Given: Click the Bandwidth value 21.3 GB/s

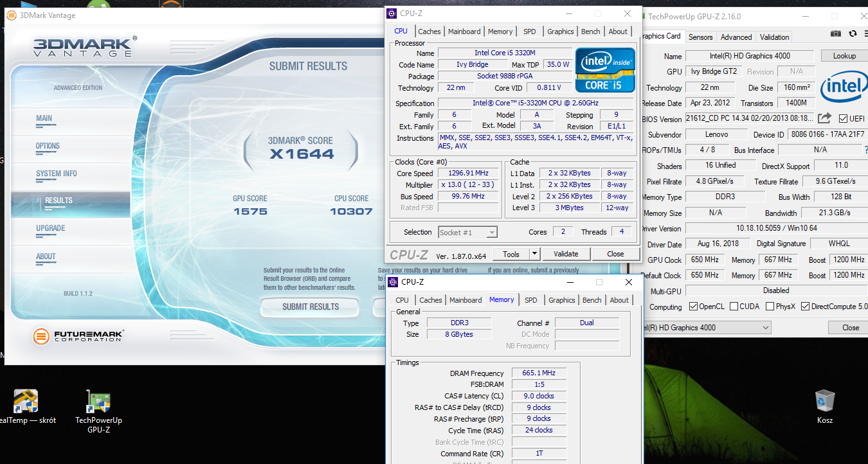Looking at the screenshot, I should [x=835, y=213].
